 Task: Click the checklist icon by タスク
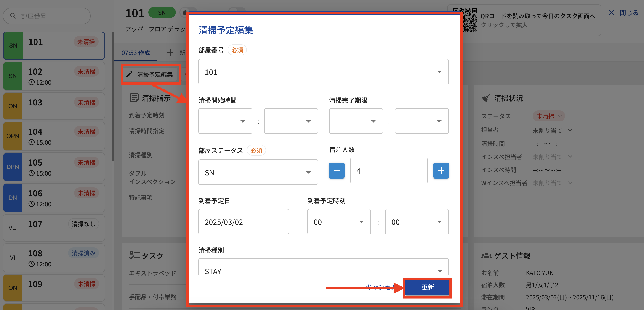(134, 255)
